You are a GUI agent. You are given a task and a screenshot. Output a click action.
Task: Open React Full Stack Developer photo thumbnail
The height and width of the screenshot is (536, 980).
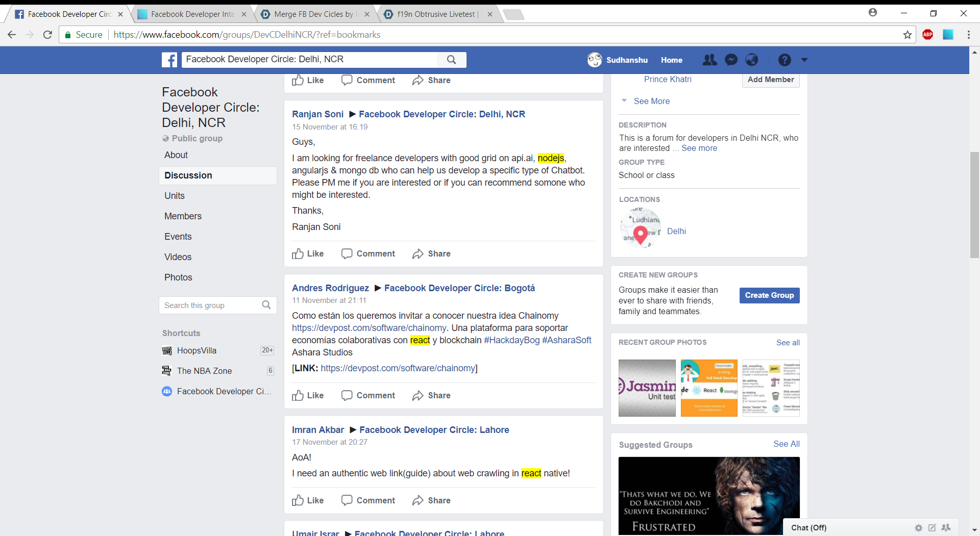709,388
